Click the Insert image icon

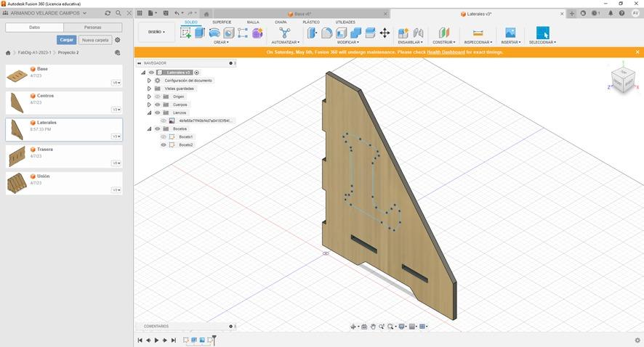510,33
